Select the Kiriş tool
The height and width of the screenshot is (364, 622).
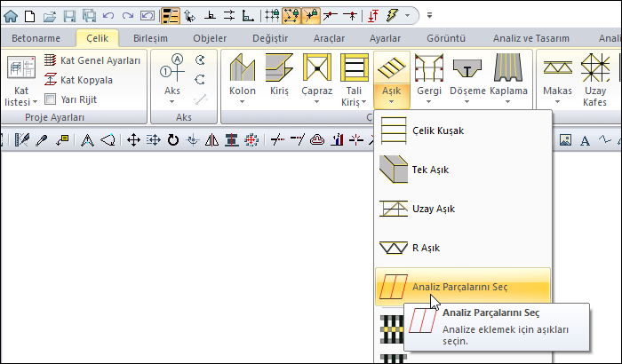(x=279, y=75)
